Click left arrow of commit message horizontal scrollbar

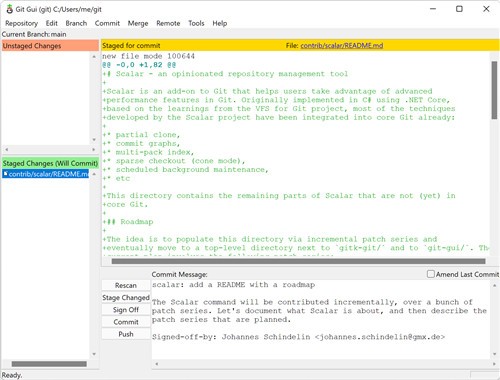[157, 364]
